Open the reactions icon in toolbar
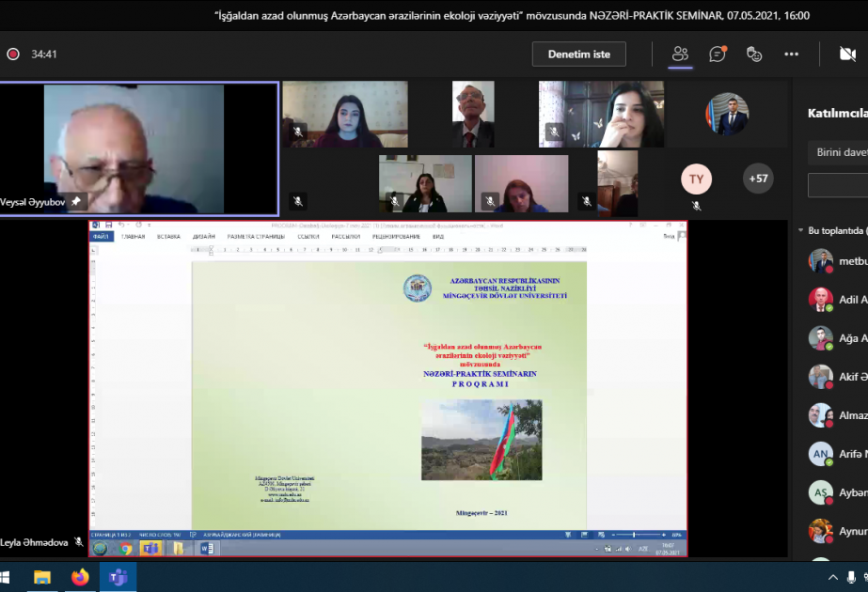The height and width of the screenshot is (592, 868). tap(754, 55)
